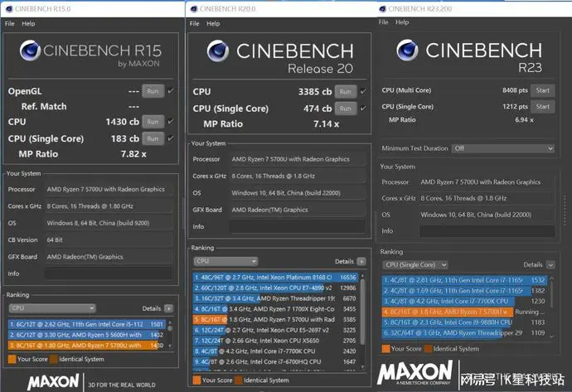The height and width of the screenshot is (392, 572).
Task: Click Identical System swatch in R23 legend
Action: pos(428,349)
